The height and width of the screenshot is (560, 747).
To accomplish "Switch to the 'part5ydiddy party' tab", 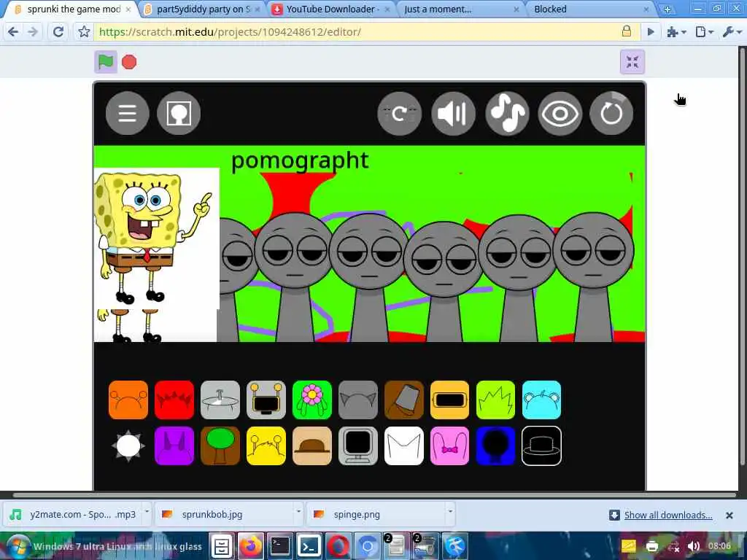I will click(204, 9).
